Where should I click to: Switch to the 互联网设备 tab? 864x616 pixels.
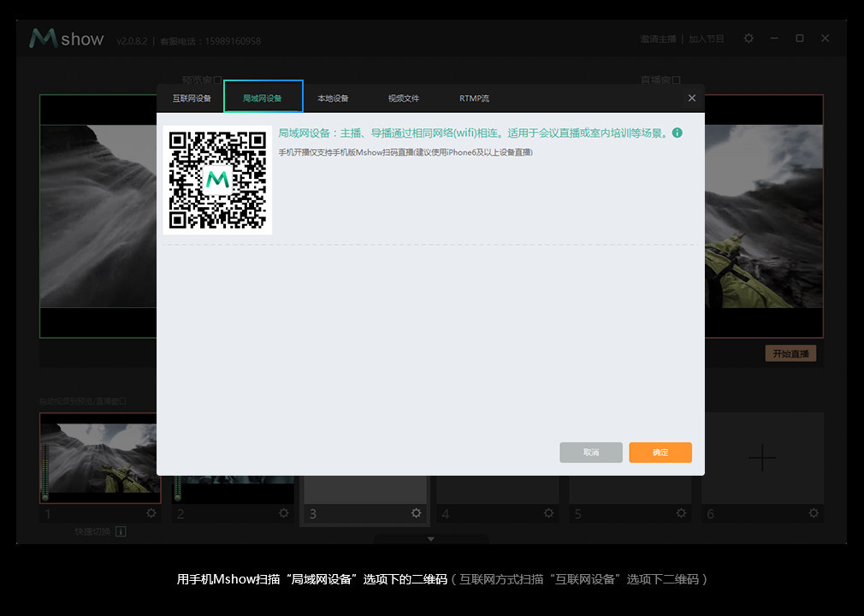point(192,98)
